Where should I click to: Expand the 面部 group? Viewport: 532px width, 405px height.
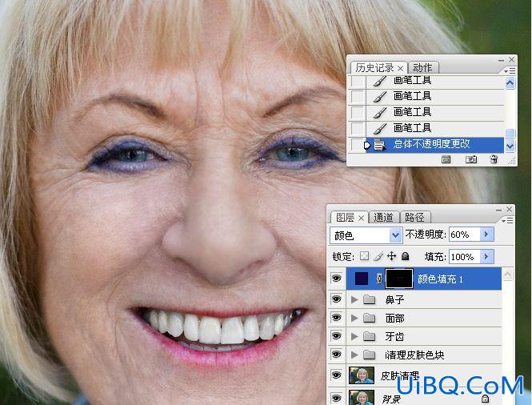click(x=354, y=318)
